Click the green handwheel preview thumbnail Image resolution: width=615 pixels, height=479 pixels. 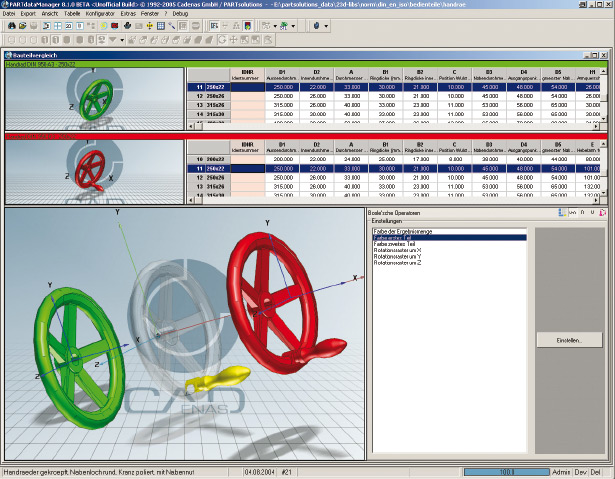94,99
